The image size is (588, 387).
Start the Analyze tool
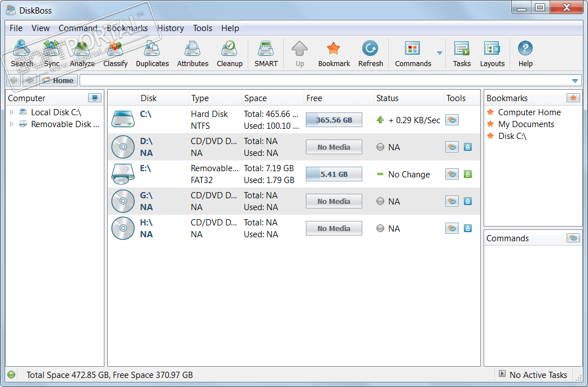82,53
